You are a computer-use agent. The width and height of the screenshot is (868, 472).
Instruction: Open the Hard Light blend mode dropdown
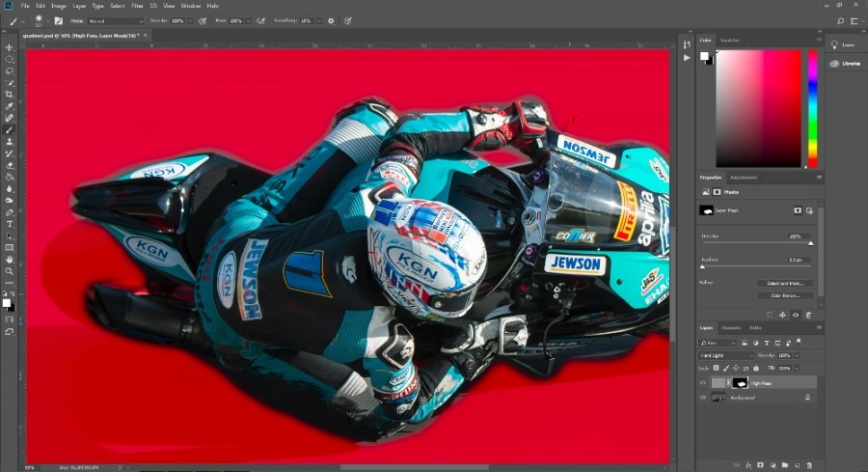726,355
